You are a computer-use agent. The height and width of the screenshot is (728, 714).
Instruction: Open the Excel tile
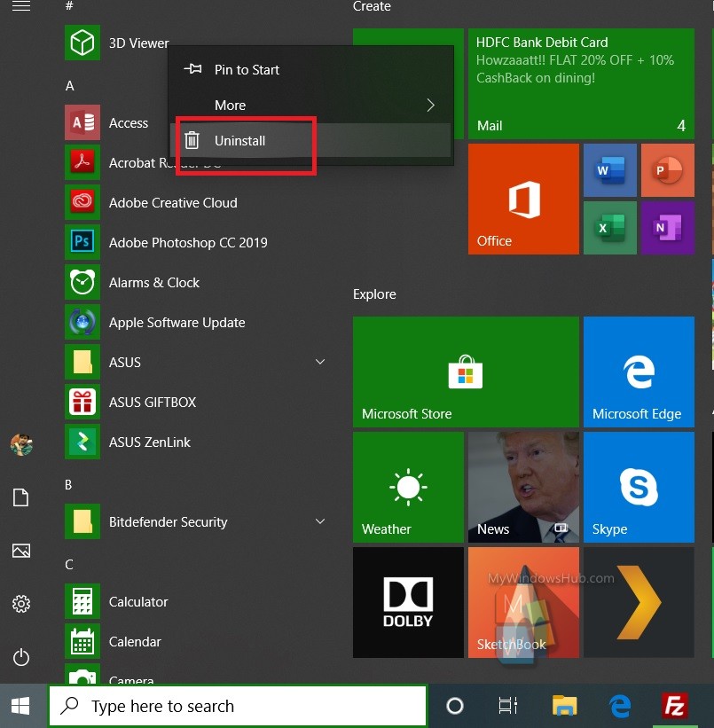point(610,228)
